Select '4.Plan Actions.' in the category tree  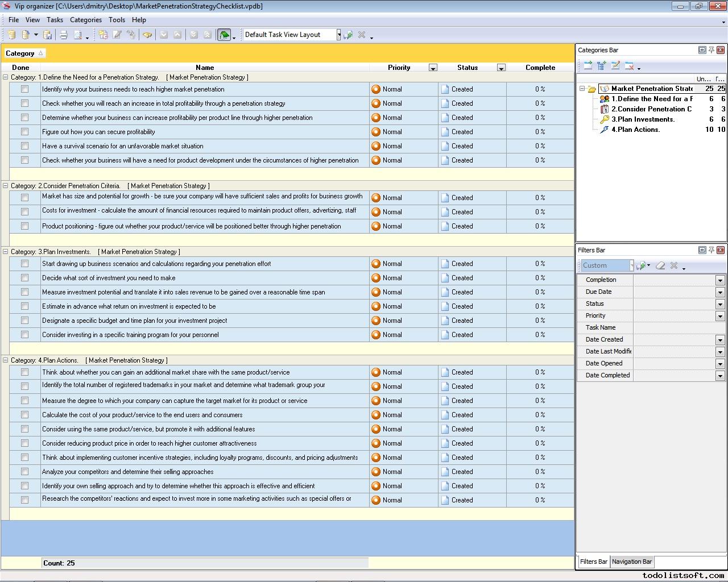coord(635,130)
